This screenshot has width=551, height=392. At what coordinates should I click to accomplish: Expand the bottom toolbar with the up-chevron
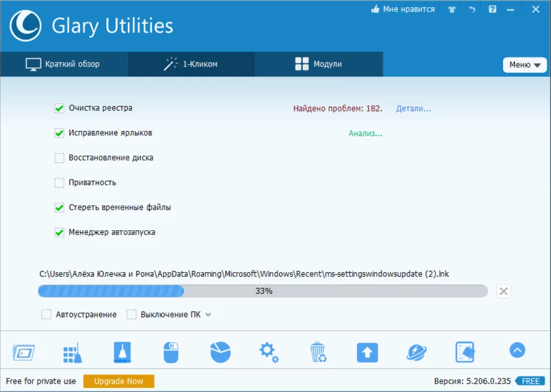pos(517,350)
